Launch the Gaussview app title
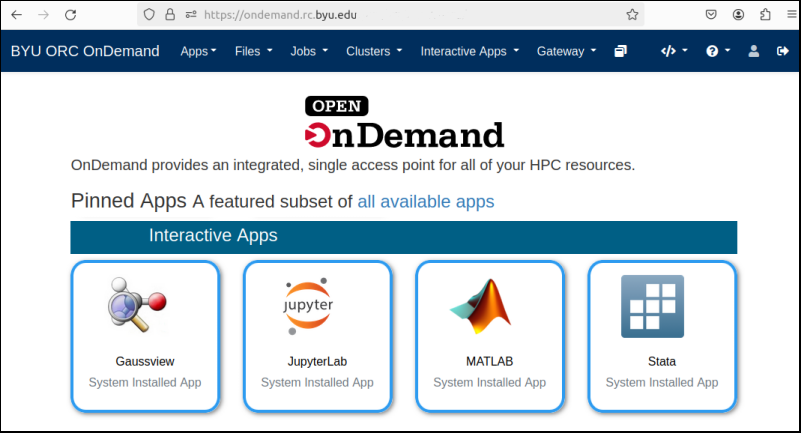 click(x=145, y=362)
